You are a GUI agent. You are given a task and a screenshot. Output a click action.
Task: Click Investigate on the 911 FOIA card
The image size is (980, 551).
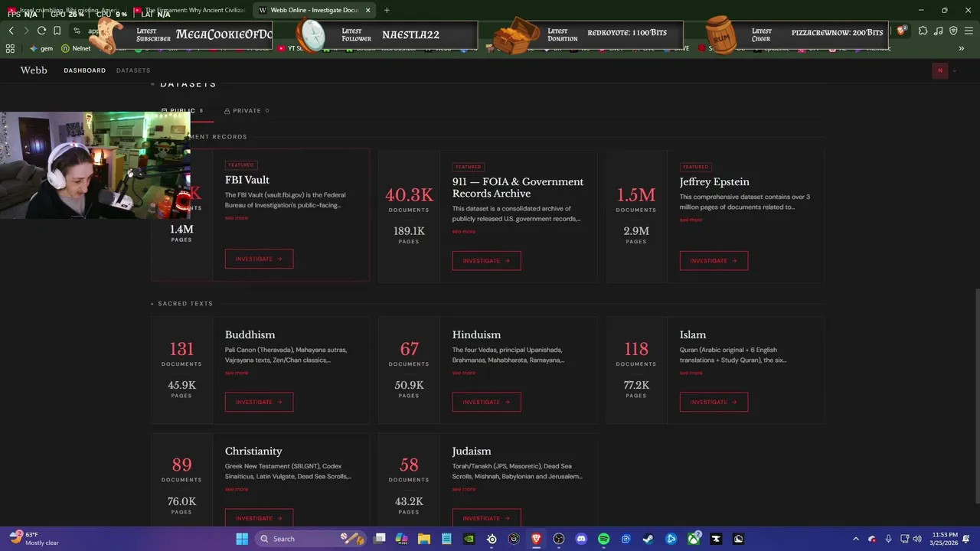point(486,260)
